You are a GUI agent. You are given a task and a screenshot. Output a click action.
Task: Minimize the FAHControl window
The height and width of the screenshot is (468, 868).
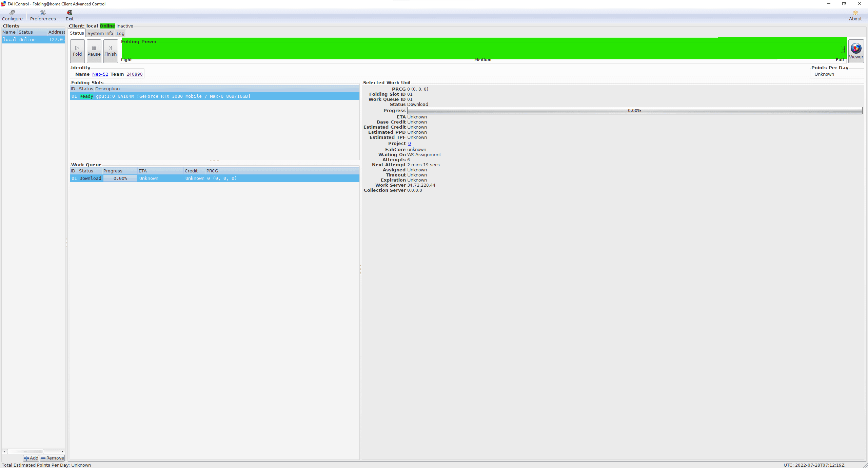[x=828, y=4]
